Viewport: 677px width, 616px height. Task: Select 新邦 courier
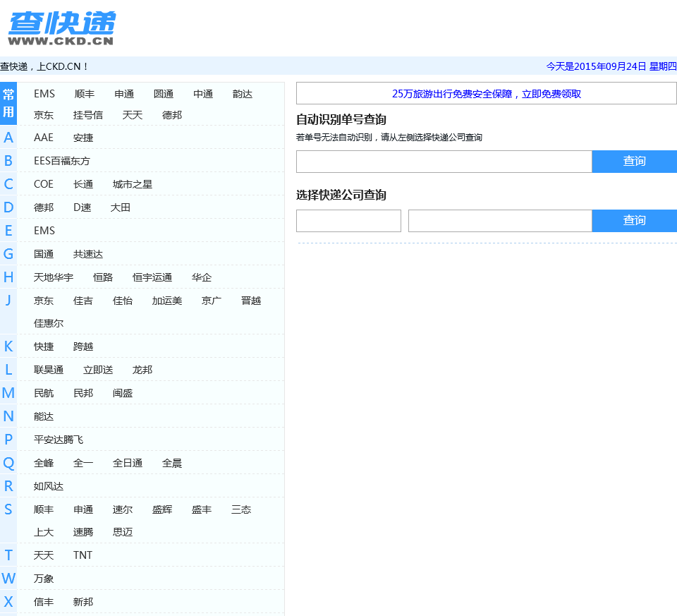point(83,602)
